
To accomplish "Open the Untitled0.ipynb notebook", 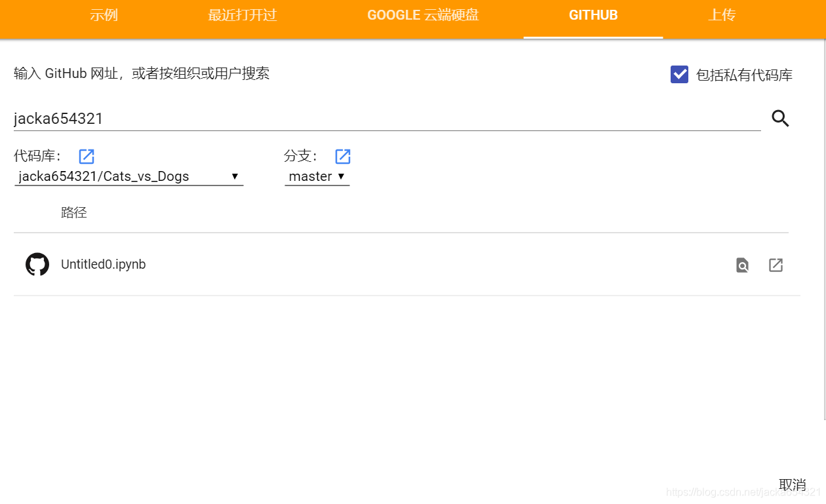I will coord(103,265).
